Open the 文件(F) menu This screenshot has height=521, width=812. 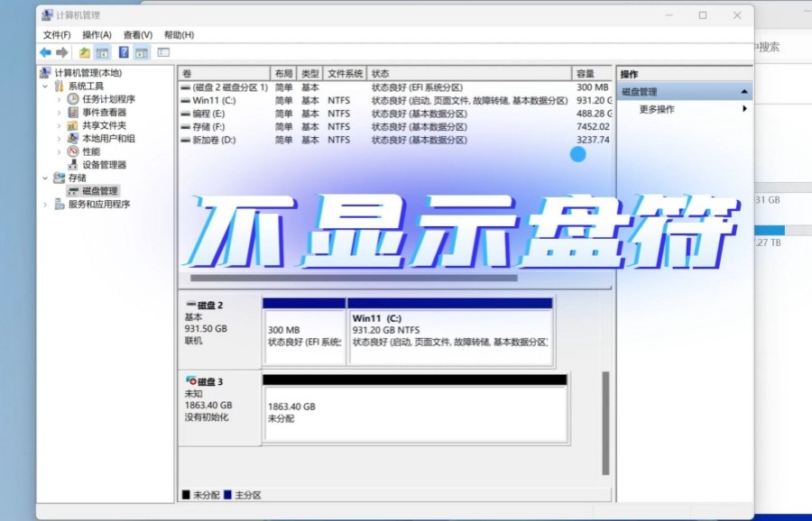[x=57, y=34]
